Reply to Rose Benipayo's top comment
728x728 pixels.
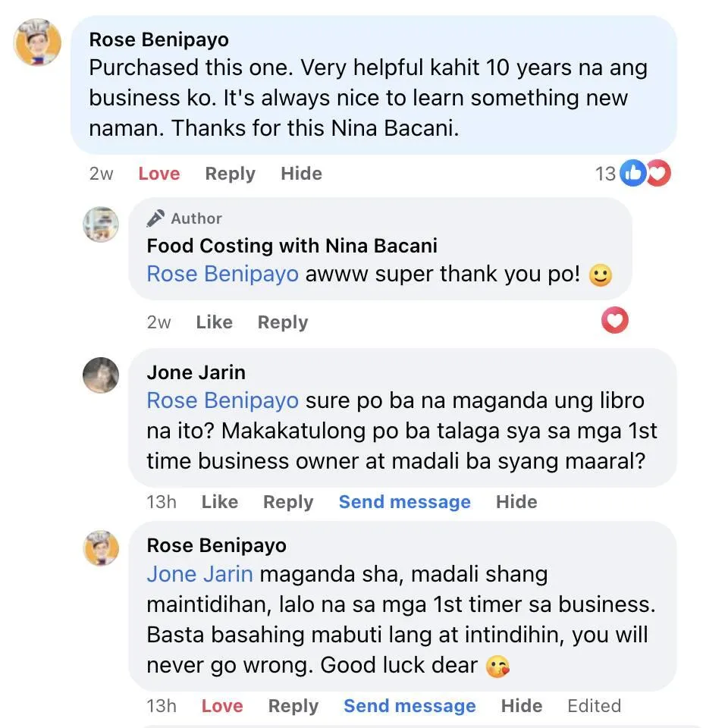click(x=231, y=174)
